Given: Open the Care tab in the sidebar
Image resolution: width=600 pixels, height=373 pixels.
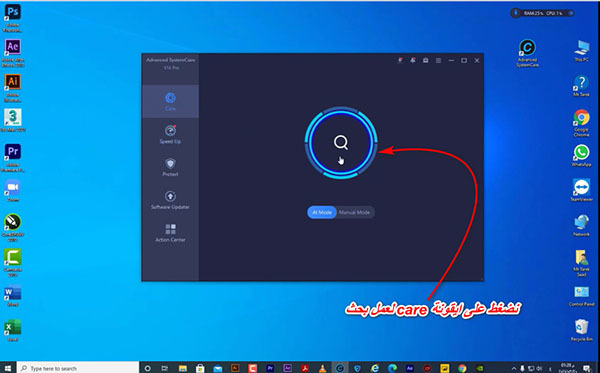Looking at the screenshot, I should (170, 101).
